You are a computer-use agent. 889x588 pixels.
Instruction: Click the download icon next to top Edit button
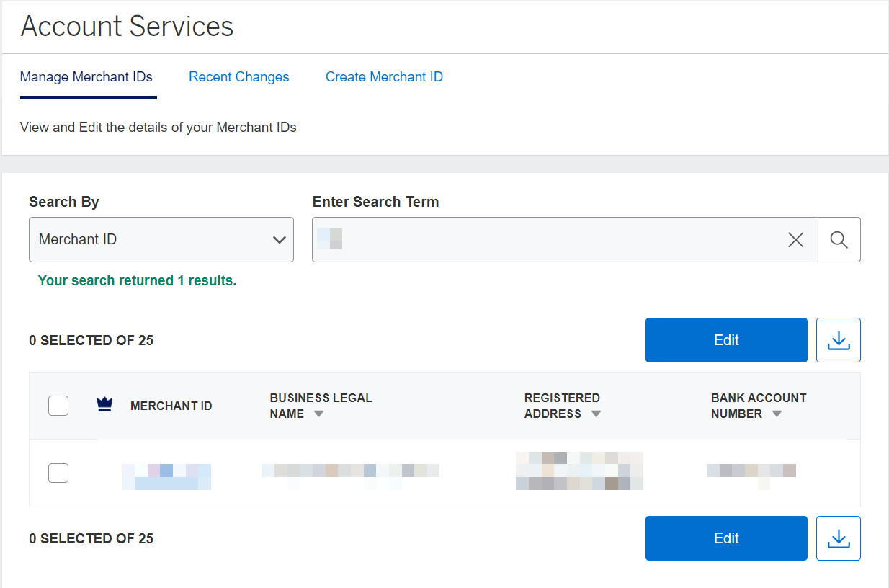tap(838, 339)
